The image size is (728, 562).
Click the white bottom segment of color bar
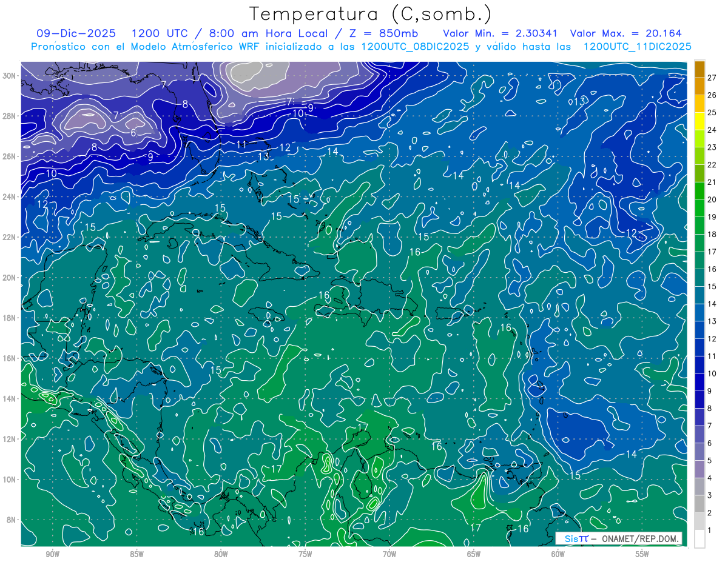[x=699, y=538]
